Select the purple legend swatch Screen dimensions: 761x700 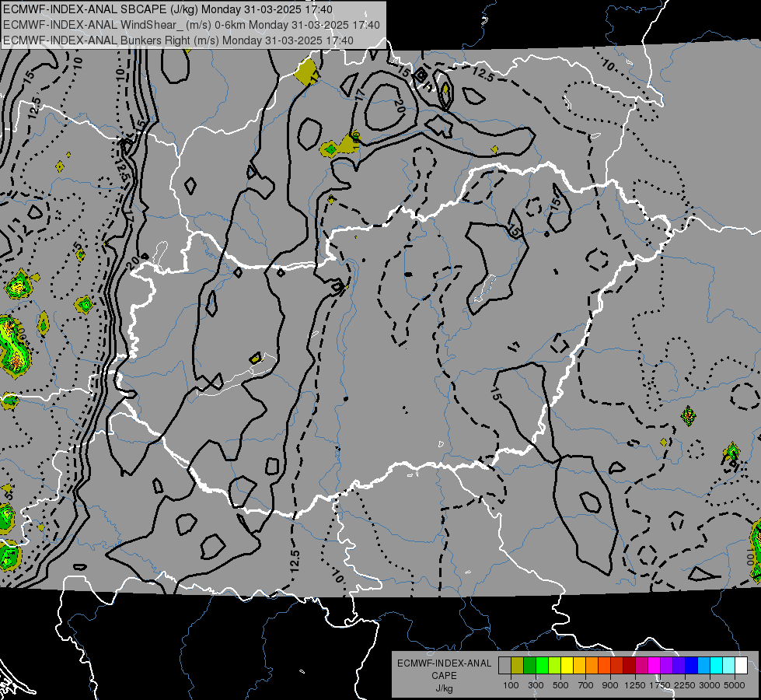click(666, 666)
